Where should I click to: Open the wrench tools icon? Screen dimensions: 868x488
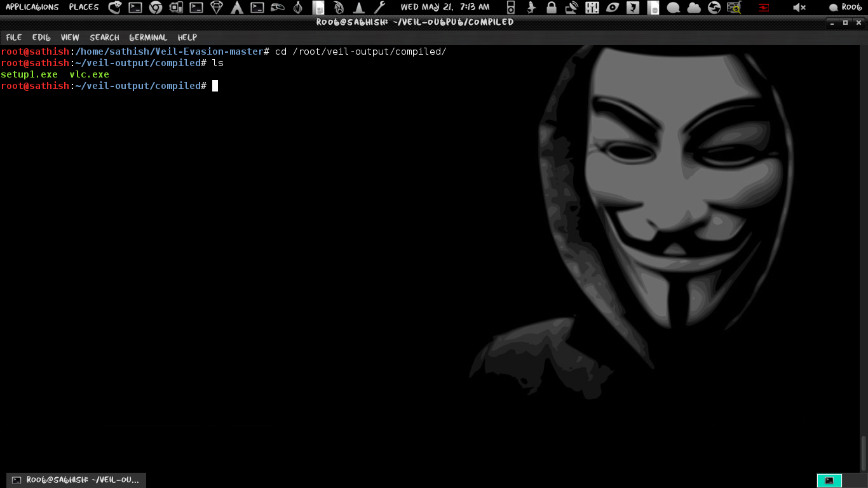(379, 8)
